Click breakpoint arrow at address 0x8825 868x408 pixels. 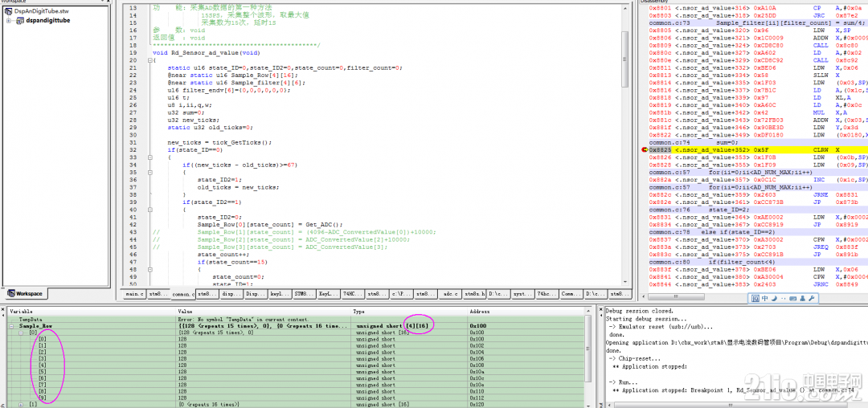tap(645, 150)
